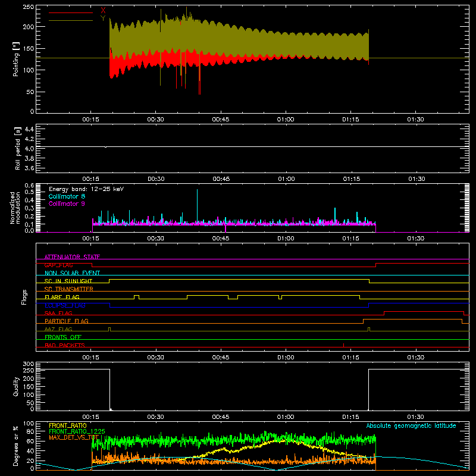Click the Degrees or % axis title
This screenshot has width=476, height=476.
coord(16,446)
